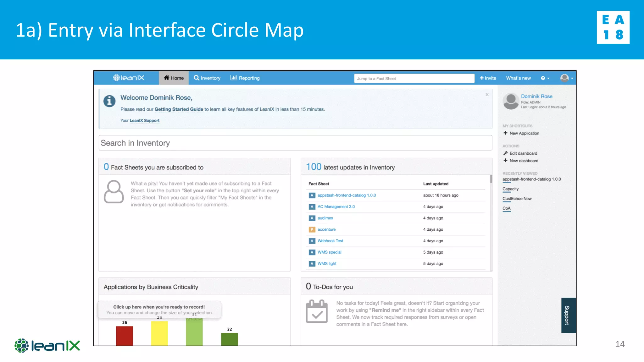The width and height of the screenshot is (644, 362).
Task: Open AC Management 3.0 fact sheet
Action: click(x=336, y=206)
